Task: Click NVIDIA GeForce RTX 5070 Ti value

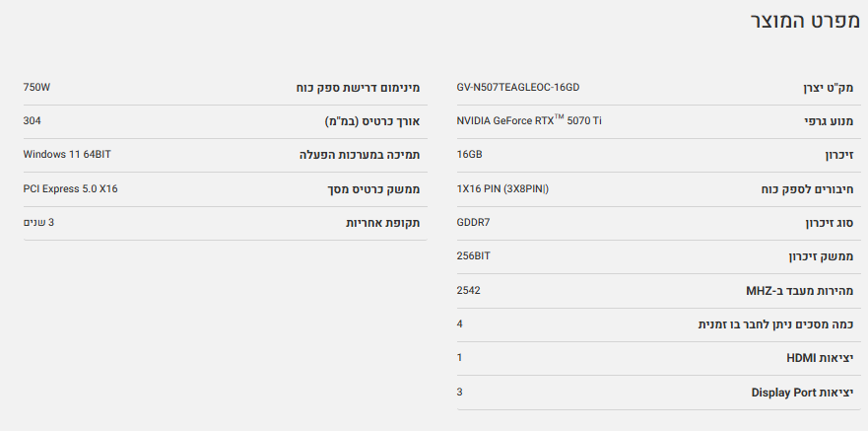Action: (x=529, y=120)
